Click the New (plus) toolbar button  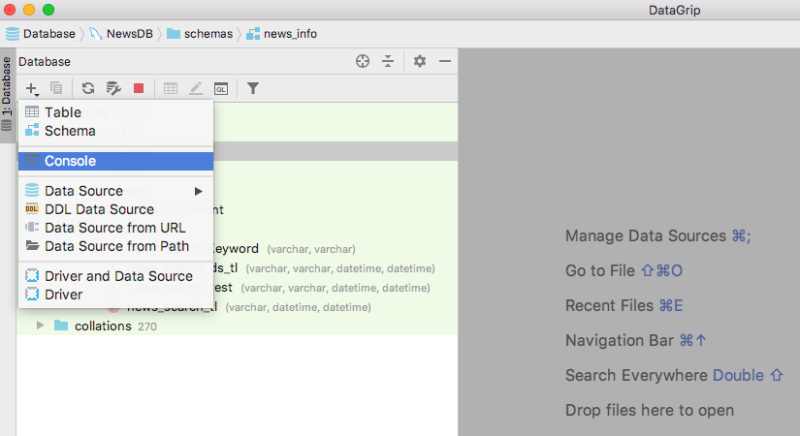32,88
